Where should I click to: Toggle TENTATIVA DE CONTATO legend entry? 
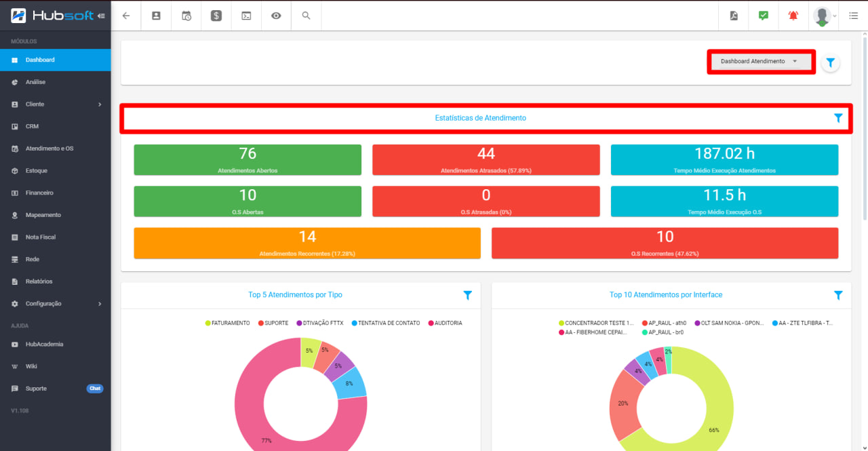[x=386, y=323]
